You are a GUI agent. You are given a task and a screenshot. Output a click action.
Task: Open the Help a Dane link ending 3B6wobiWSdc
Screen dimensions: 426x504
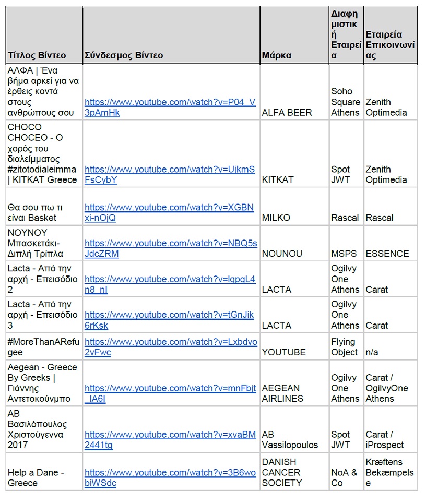(170, 477)
